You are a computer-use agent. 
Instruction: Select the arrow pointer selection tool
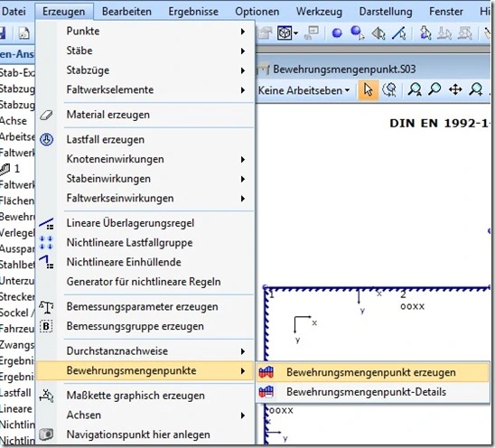click(369, 90)
